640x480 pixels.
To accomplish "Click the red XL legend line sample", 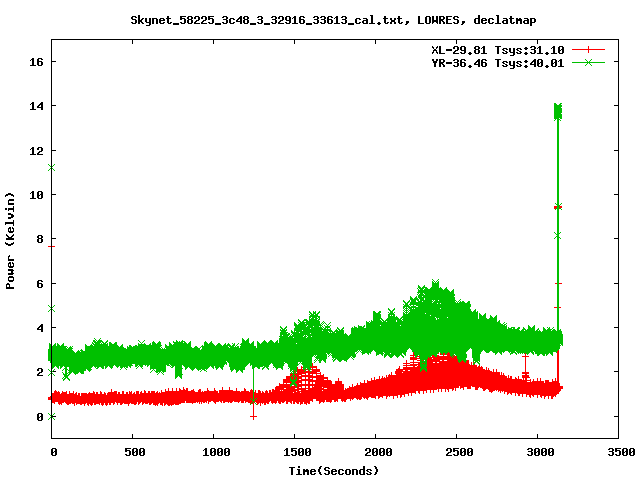I will pos(588,50).
